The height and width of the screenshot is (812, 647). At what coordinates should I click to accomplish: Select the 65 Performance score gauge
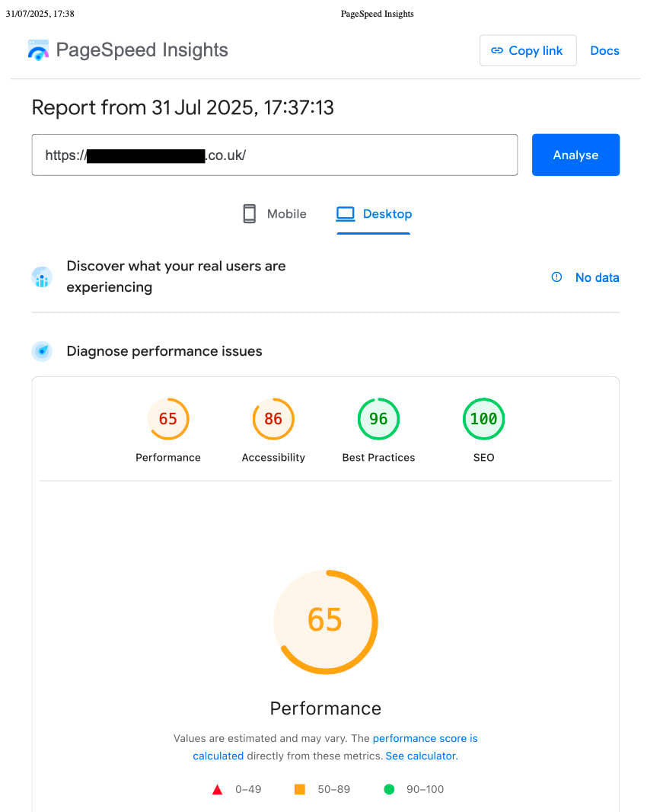coord(167,419)
